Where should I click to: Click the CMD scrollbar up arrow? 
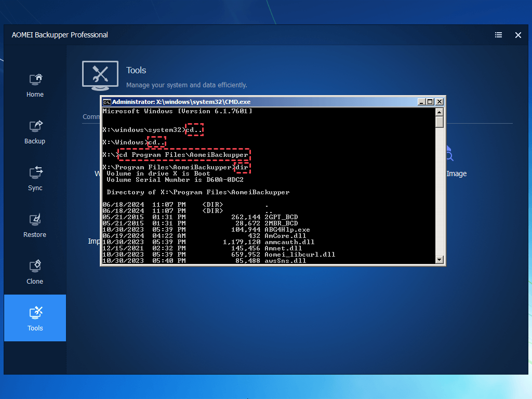pos(440,112)
